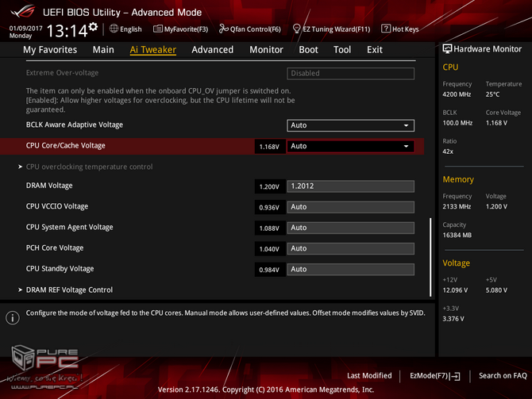The image size is (532, 399).
Task: Select the CPU System Agent Voltage label
Action: coord(70,227)
